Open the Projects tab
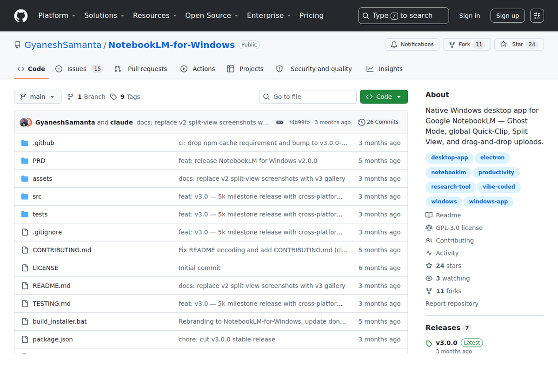The image size is (558, 392). (245, 69)
